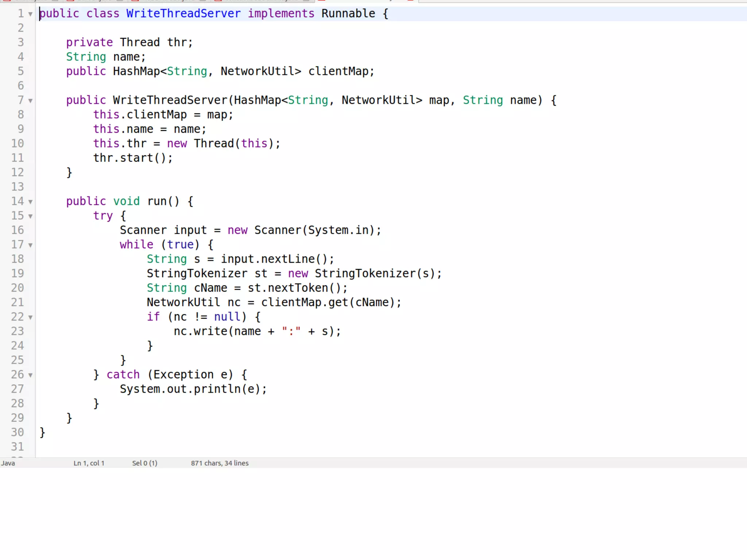This screenshot has height=560, width=747.
Task: Click line number 30 in the gutter
Action: [x=17, y=432]
